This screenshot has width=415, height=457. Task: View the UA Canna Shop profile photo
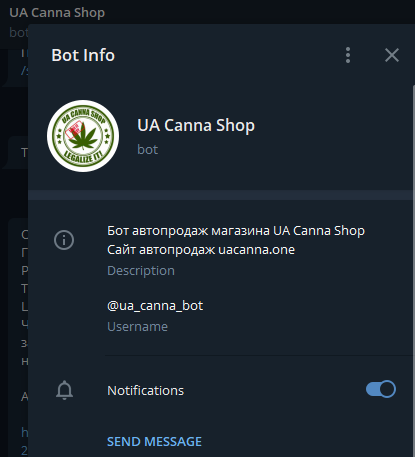point(83,136)
